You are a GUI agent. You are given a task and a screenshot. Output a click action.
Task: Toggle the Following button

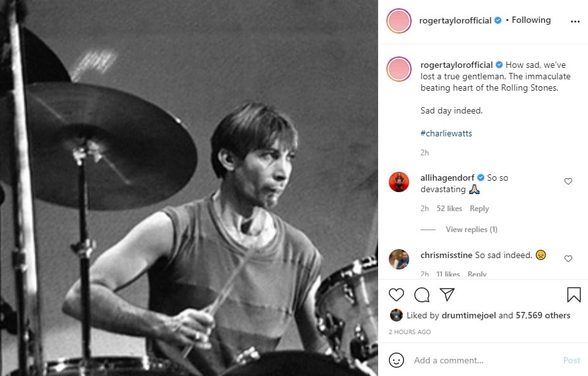tap(531, 20)
